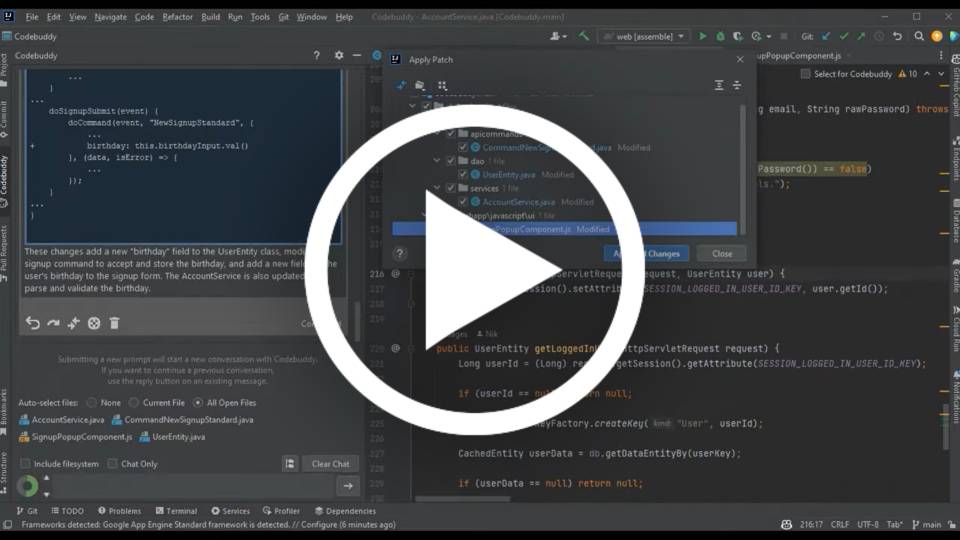
Task: Collapse the services folder in patch tree
Action: (x=437, y=188)
